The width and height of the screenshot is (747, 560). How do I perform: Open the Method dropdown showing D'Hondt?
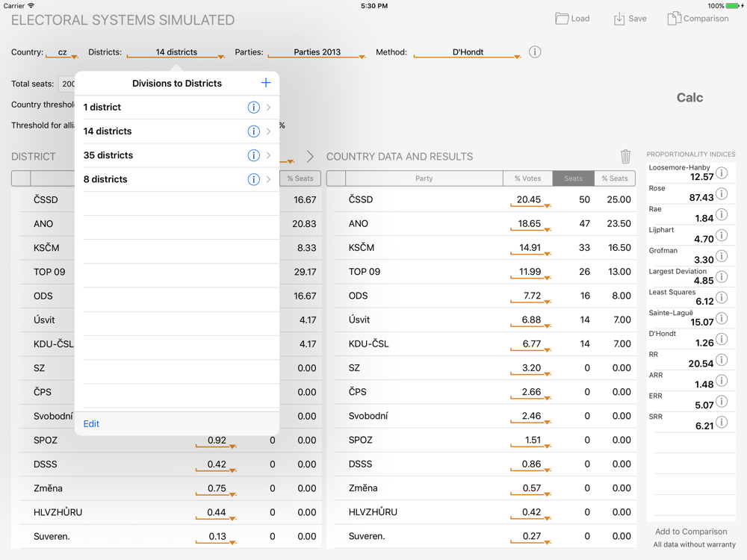click(x=468, y=52)
